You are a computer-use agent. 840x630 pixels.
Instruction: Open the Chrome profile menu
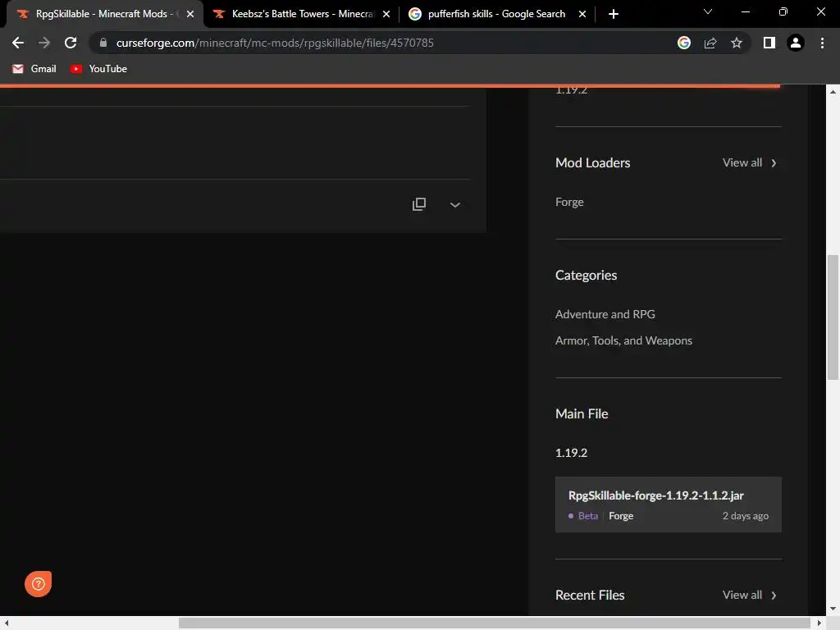(x=796, y=43)
